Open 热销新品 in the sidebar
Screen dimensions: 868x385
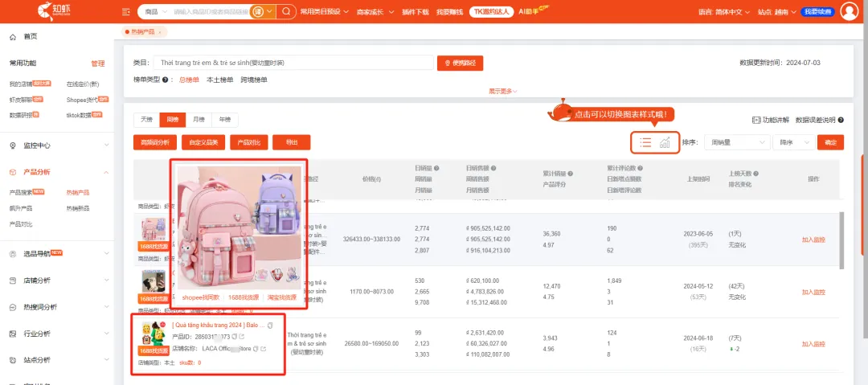77,208
